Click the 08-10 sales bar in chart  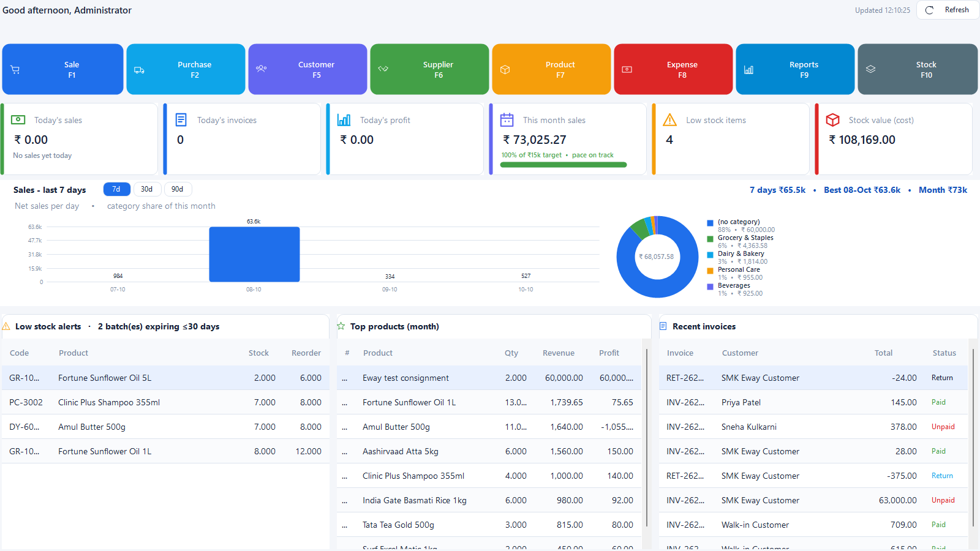tap(254, 254)
